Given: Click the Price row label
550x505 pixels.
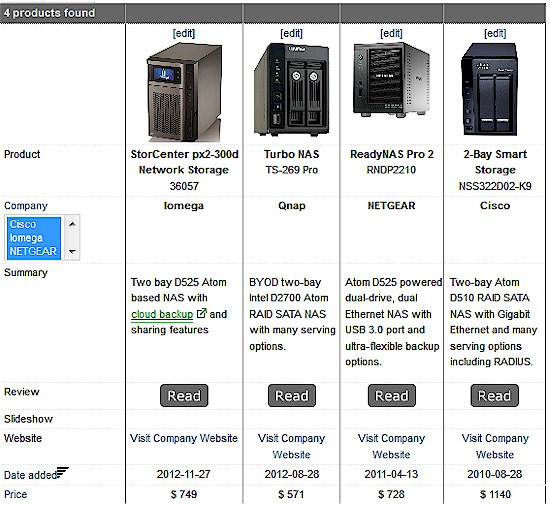Looking at the screenshot, I should tap(15, 494).
